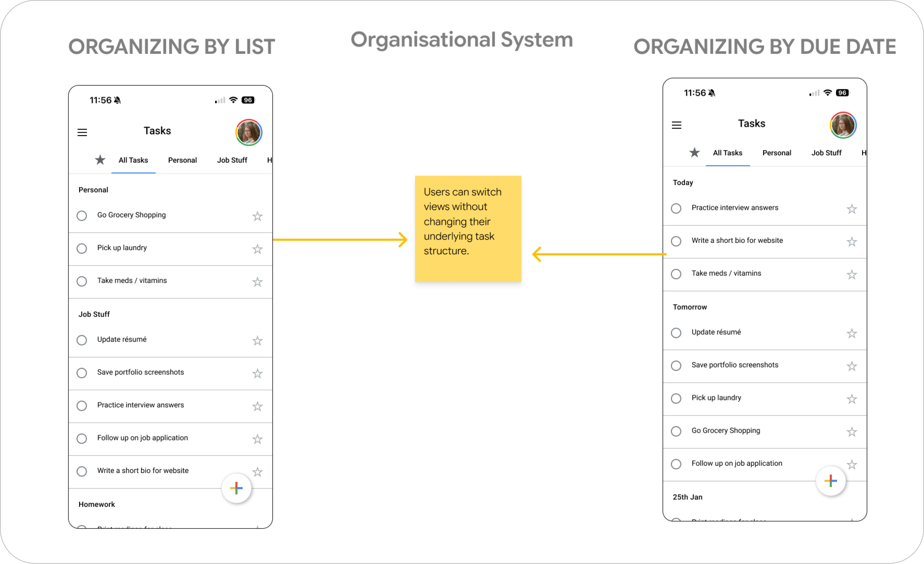This screenshot has height=564, width=924.
Task: Complete Save portfolio screenshots in right phone
Action: click(x=676, y=366)
